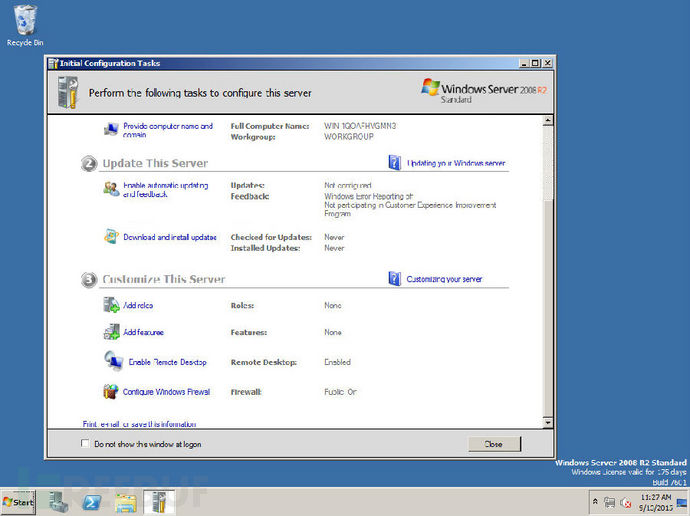
Task: Open Server Manager from the taskbar
Action: coord(59,502)
